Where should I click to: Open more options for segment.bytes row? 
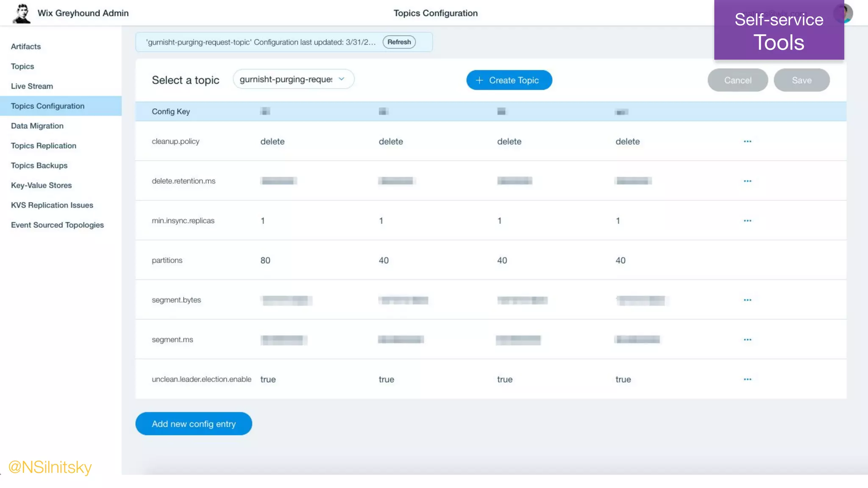pyautogui.click(x=747, y=300)
